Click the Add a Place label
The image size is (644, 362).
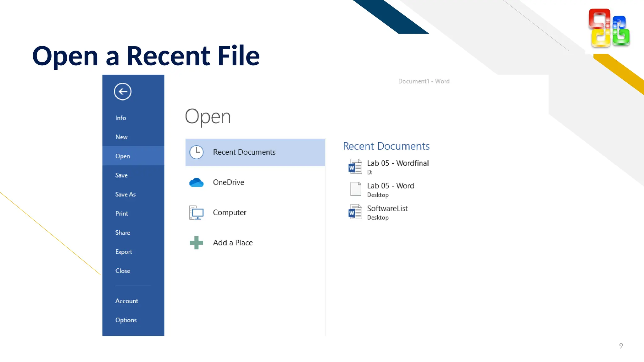[233, 243]
